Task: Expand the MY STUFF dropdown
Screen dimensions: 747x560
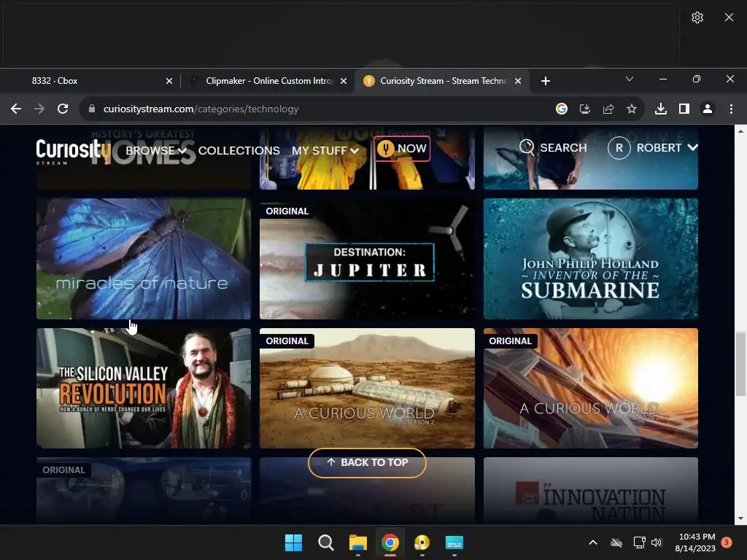Action: coord(325,150)
